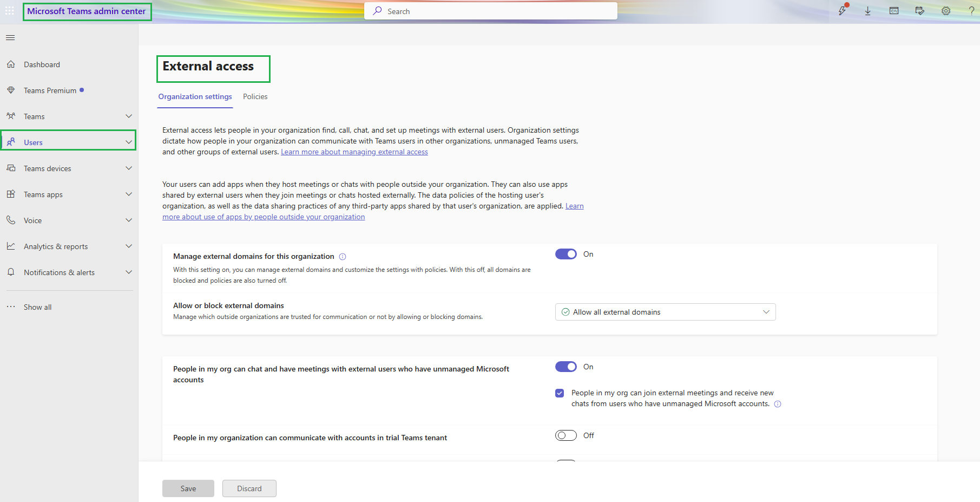
Task: Click the calendar with checkmark icon
Action: click(x=920, y=11)
